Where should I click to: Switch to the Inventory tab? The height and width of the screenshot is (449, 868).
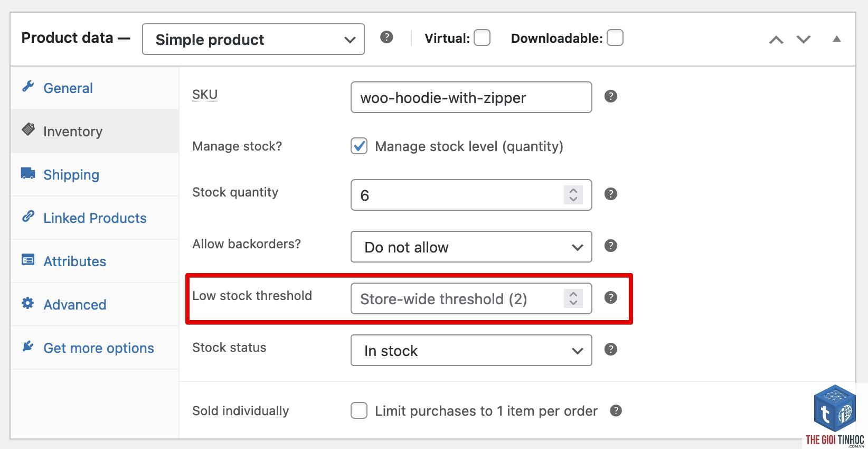[x=95, y=132]
